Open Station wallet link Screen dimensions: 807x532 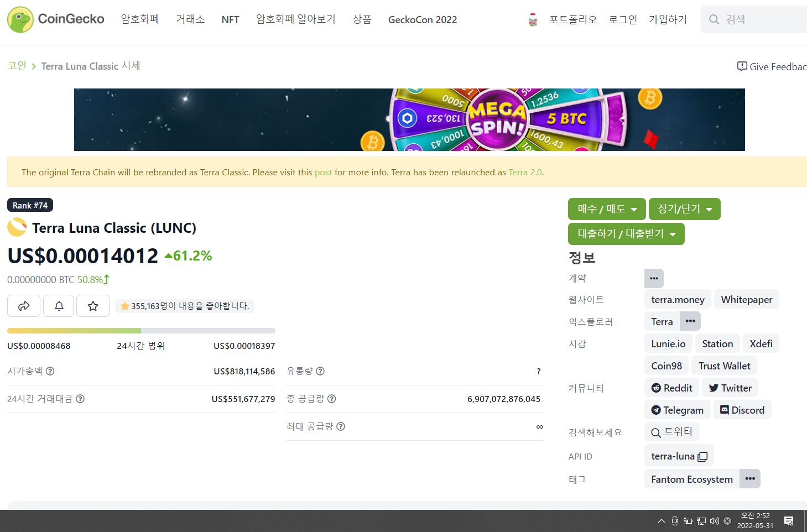click(x=717, y=343)
